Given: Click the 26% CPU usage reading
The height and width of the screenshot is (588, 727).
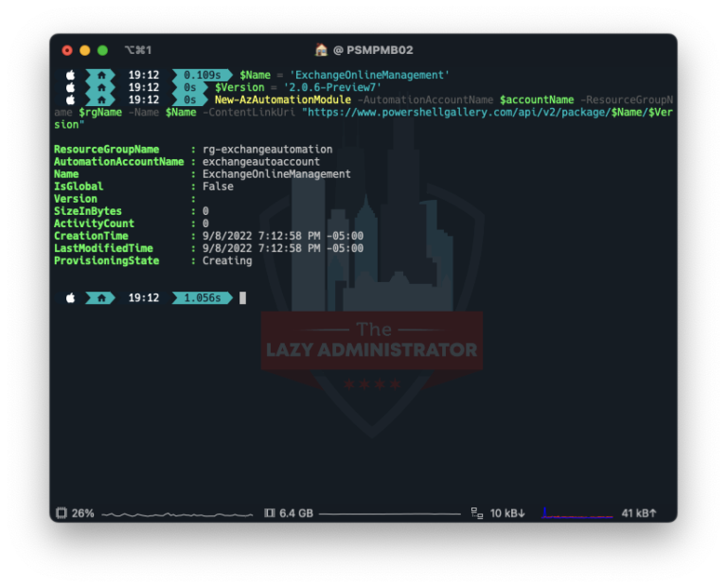Looking at the screenshot, I should point(83,513).
